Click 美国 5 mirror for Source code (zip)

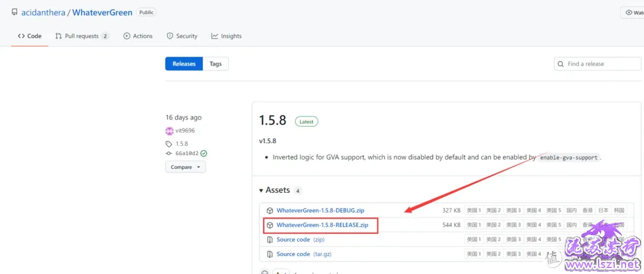tap(554, 239)
